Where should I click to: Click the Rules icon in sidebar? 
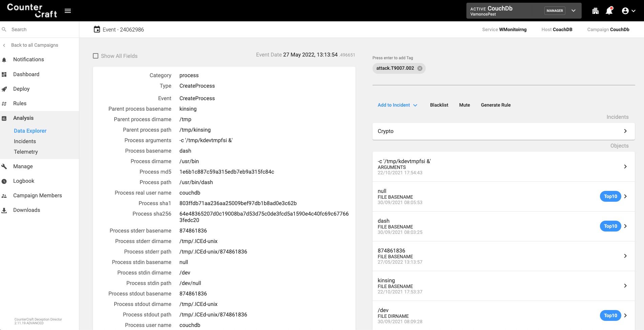[x=4, y=104]
